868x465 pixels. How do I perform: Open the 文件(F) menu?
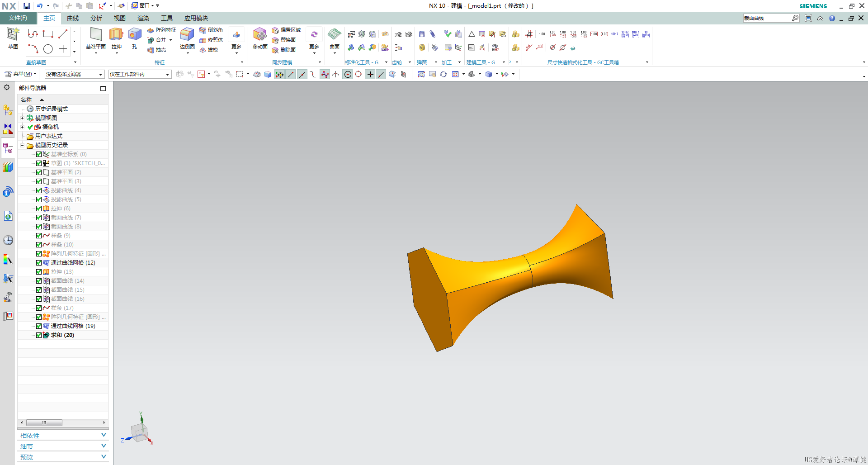(18, 18)
